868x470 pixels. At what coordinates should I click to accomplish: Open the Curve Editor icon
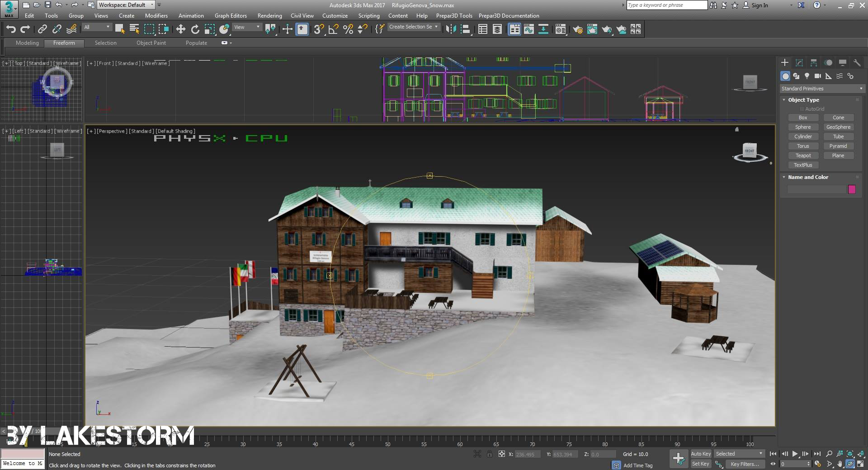(x=529, y=29)
